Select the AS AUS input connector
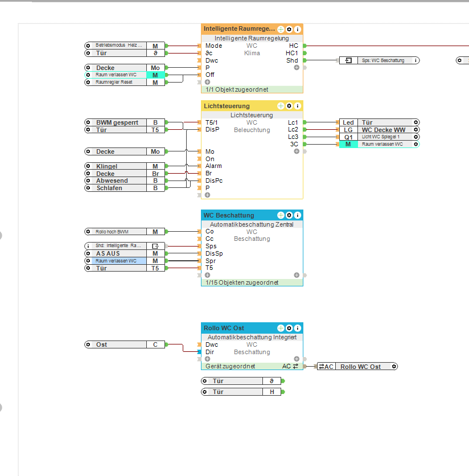 125,253
